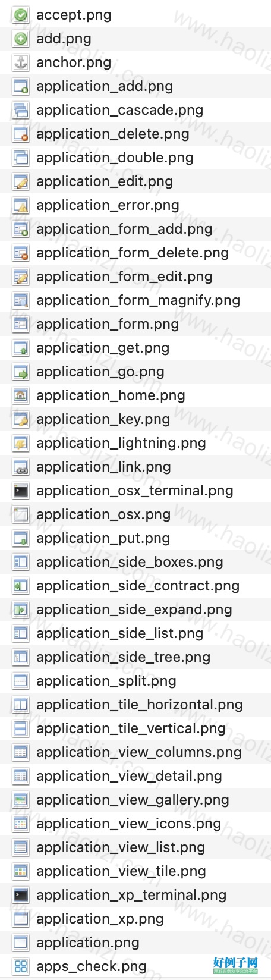Screen dimensions: 271x980
Task: Select the anchor icon beside anchor.png
Action: (21, 62)
